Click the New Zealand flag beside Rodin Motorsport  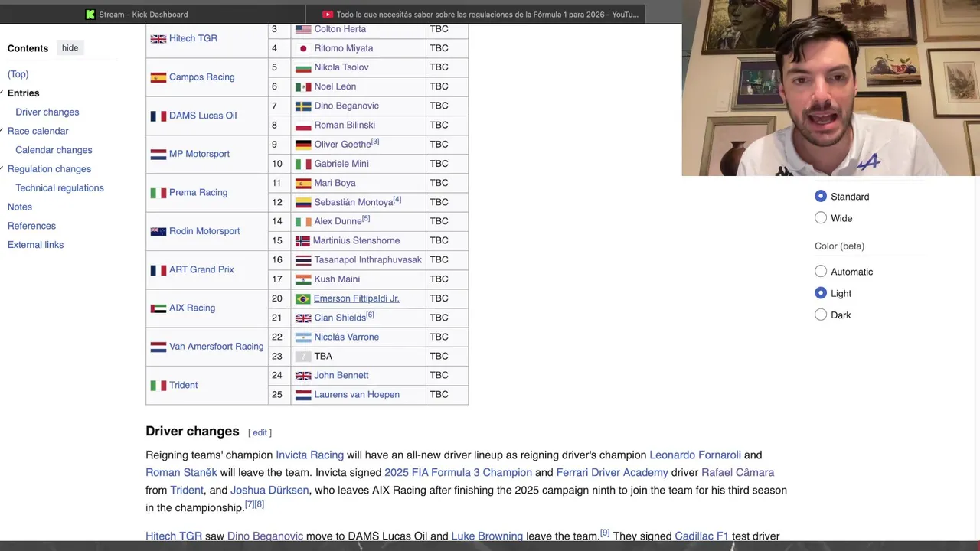(158, 231)
